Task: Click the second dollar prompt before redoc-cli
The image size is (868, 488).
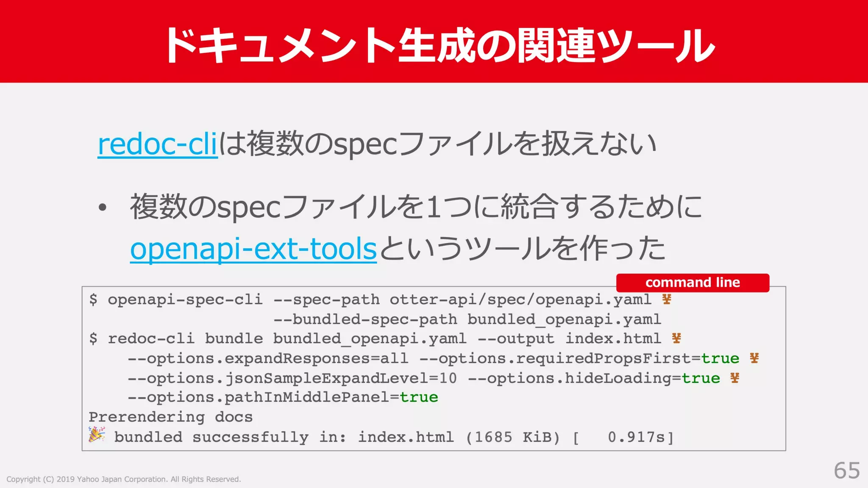Action: pos(93,338)
